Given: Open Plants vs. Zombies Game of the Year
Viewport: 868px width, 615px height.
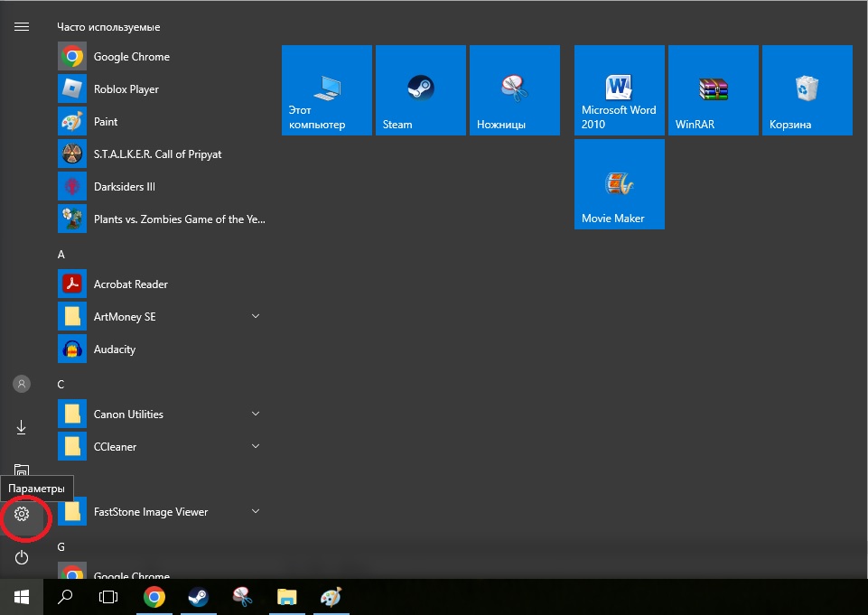Looking at the screenshot, I should pyautogui.click(x=162, y=219).
